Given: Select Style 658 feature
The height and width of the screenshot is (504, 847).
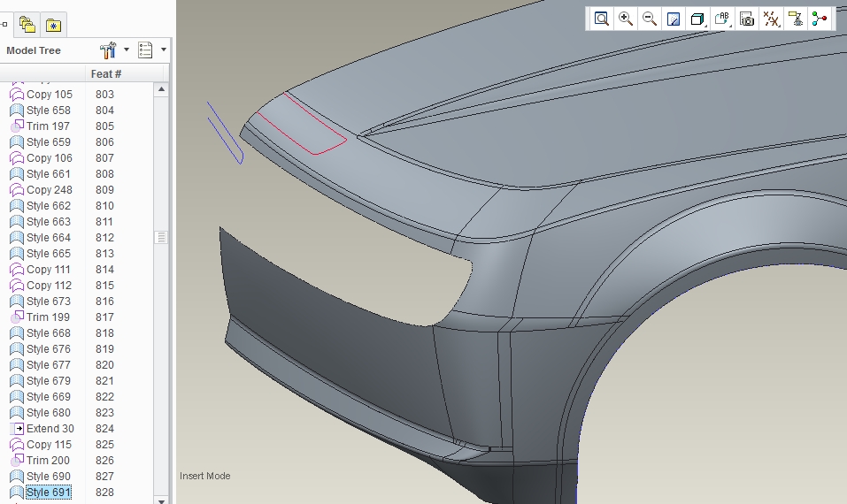Looking at the screenshot, I should (49, 110).
